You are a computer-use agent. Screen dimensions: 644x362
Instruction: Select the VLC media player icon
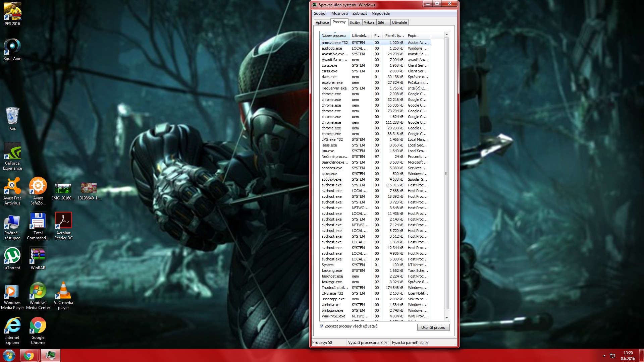(63, 291)
